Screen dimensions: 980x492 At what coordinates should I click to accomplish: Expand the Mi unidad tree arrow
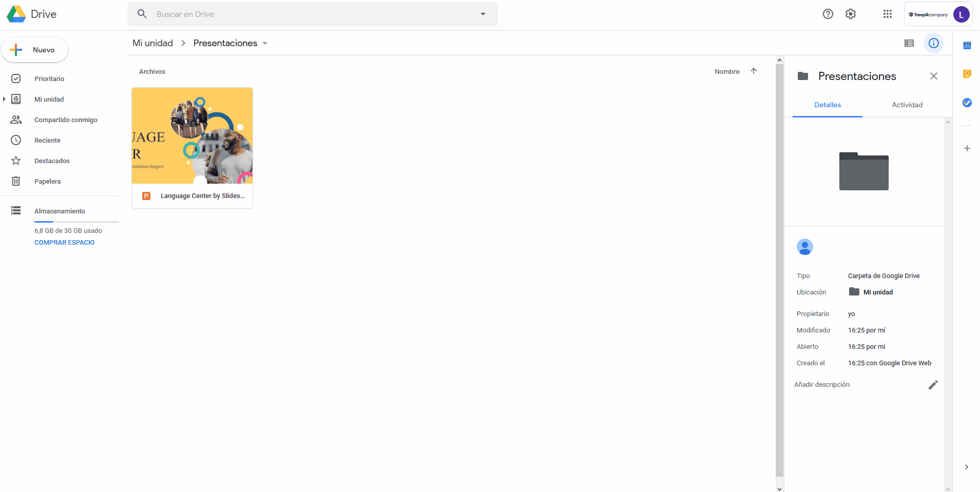pyautogui.click(x=4, y=99)
